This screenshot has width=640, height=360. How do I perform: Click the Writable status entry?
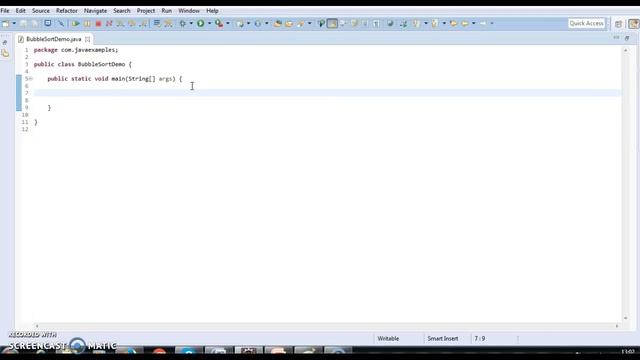tap(388, 338)
